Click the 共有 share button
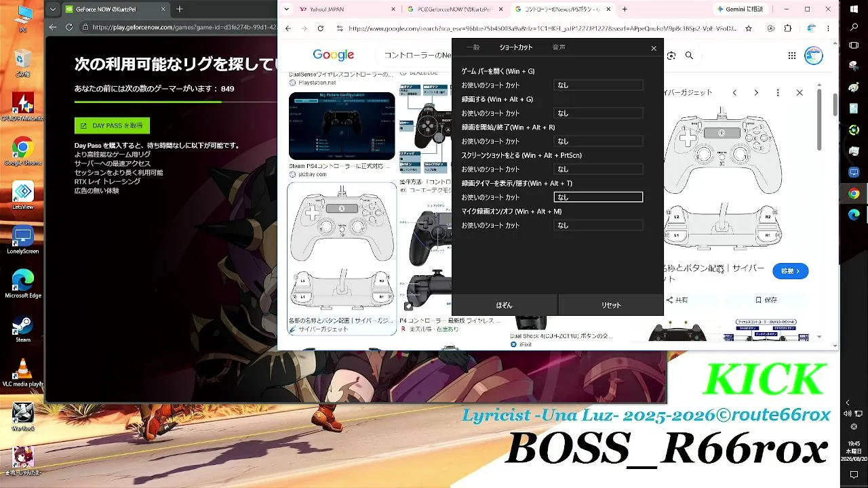Viewport: 868px width, 488px height. coord(677,300)
